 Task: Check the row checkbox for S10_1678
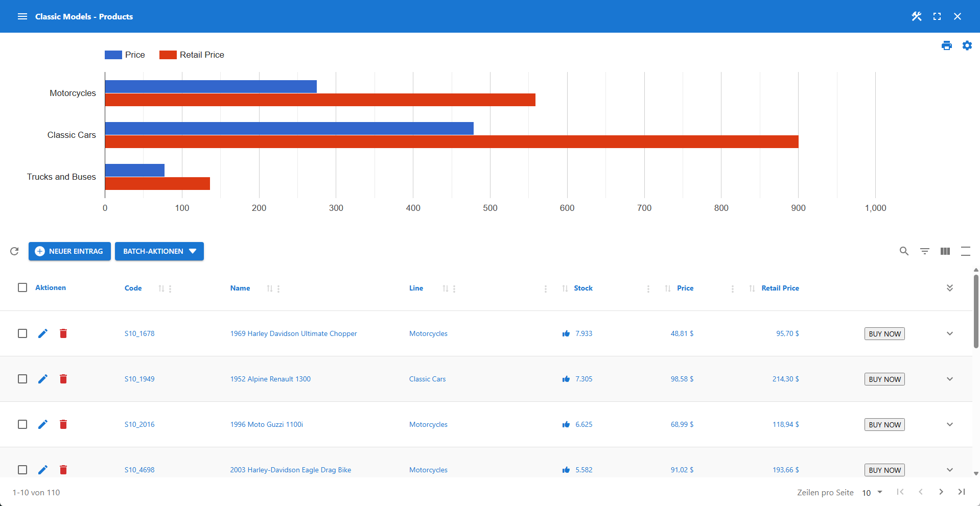[x=22, y=333]
